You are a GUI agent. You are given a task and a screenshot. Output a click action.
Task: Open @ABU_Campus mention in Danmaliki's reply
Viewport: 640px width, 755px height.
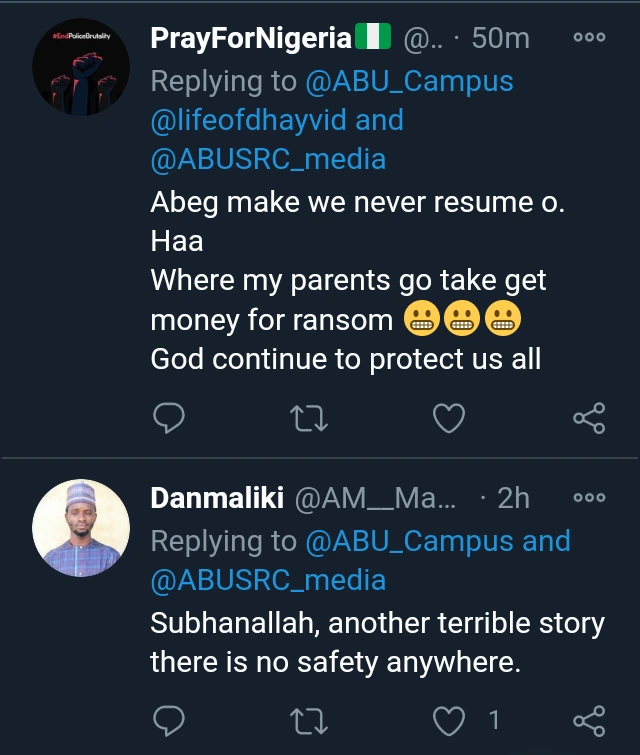pyautogui.click(x=408, y=541)
